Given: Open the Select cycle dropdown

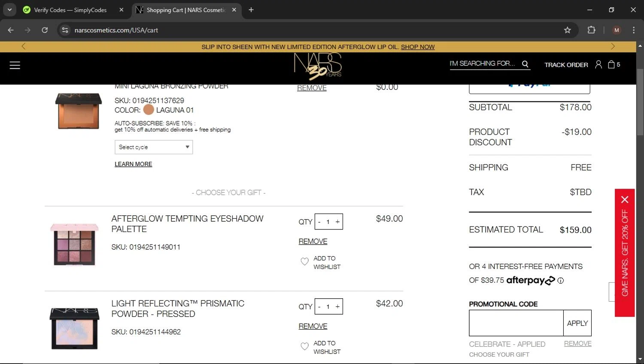Looking at the screenshot, I should (154, 147).
